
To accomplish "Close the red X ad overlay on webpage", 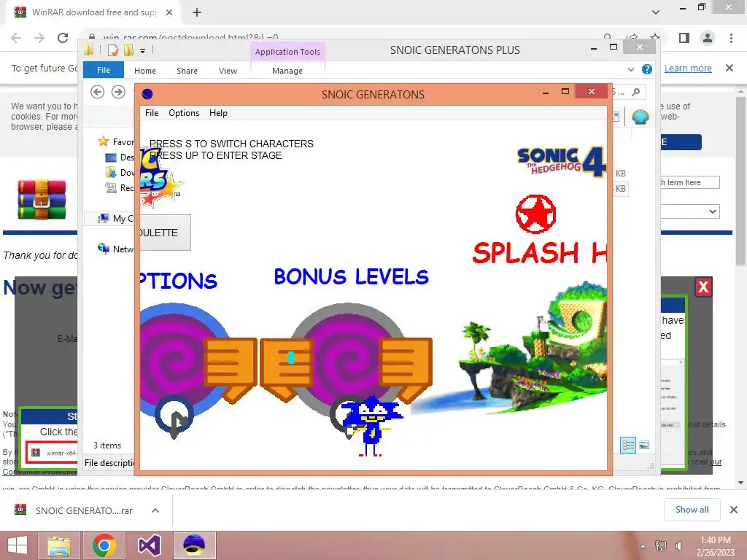I will [x=703, y=287].
